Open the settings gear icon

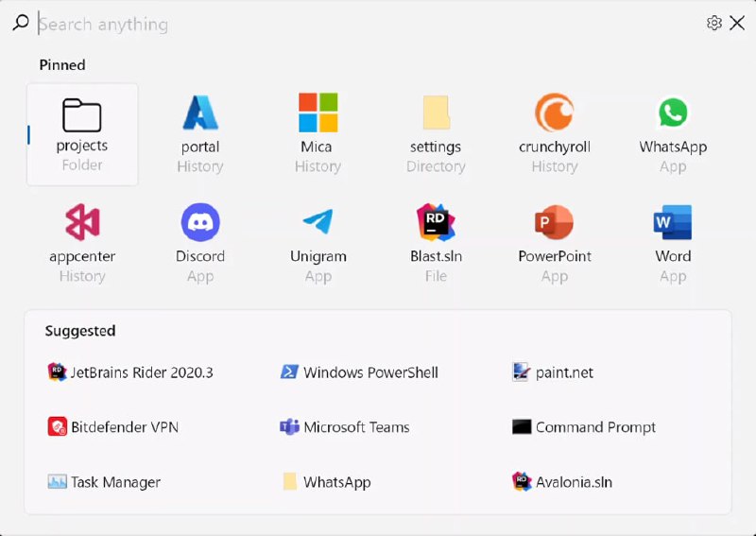[x=714, y=23]
